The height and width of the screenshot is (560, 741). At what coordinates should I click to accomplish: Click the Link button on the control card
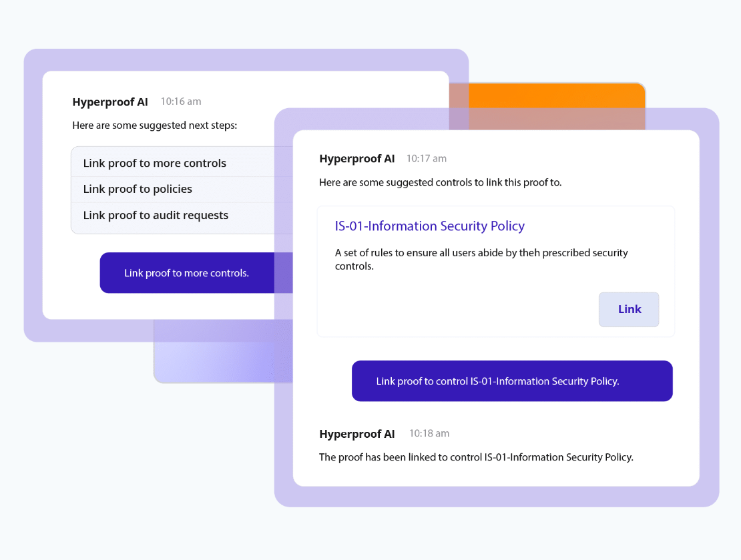click(628, 309)
